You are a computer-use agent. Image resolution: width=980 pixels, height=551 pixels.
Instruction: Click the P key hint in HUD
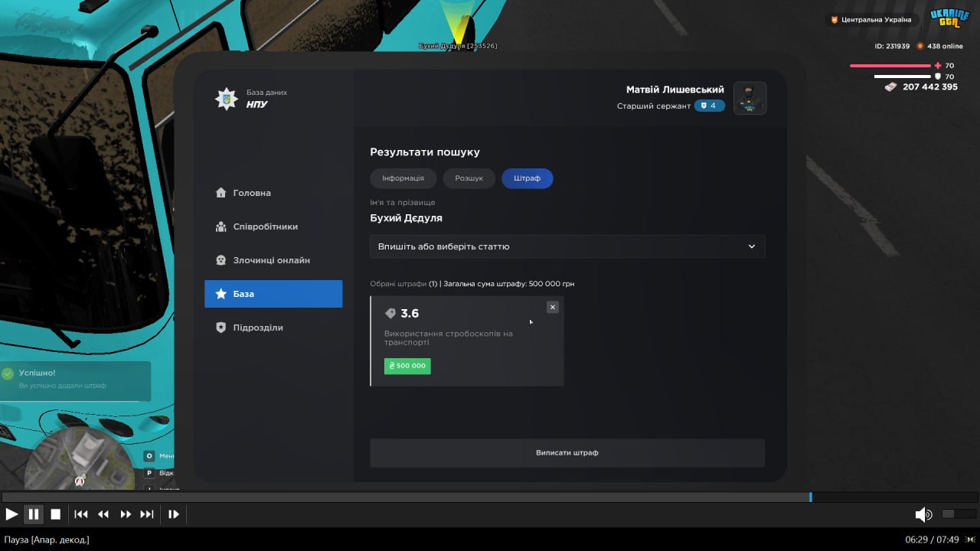click(x=149, y=473)
